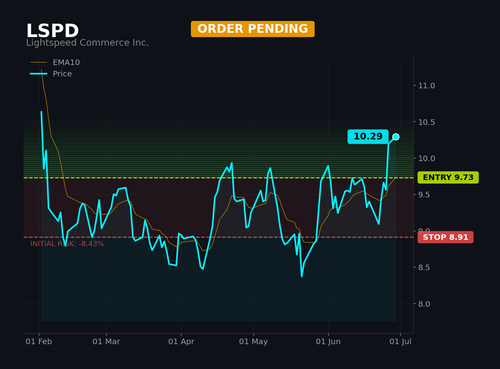Click the 10.5 y-axis tick label
This screenshot has width=500, height=369.
427,122
